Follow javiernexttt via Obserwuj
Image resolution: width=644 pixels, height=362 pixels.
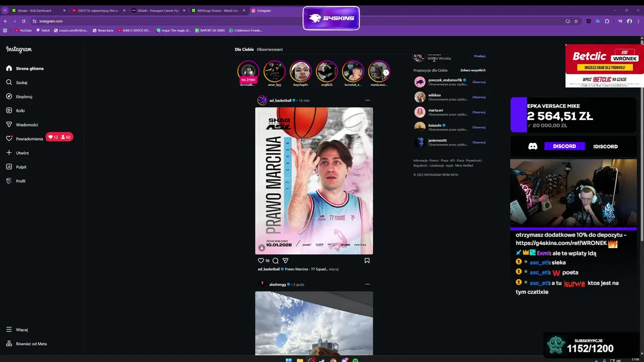(x=479, y=142)
